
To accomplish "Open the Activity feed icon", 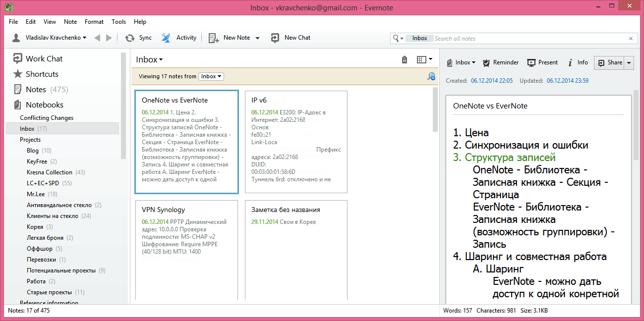I will [x=166, y=38].
